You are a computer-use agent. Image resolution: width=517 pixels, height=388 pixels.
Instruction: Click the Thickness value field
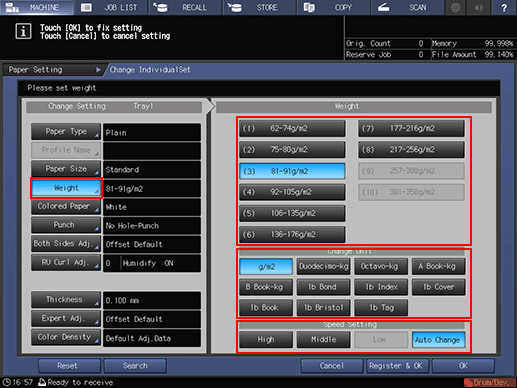(x=152, y=300)
